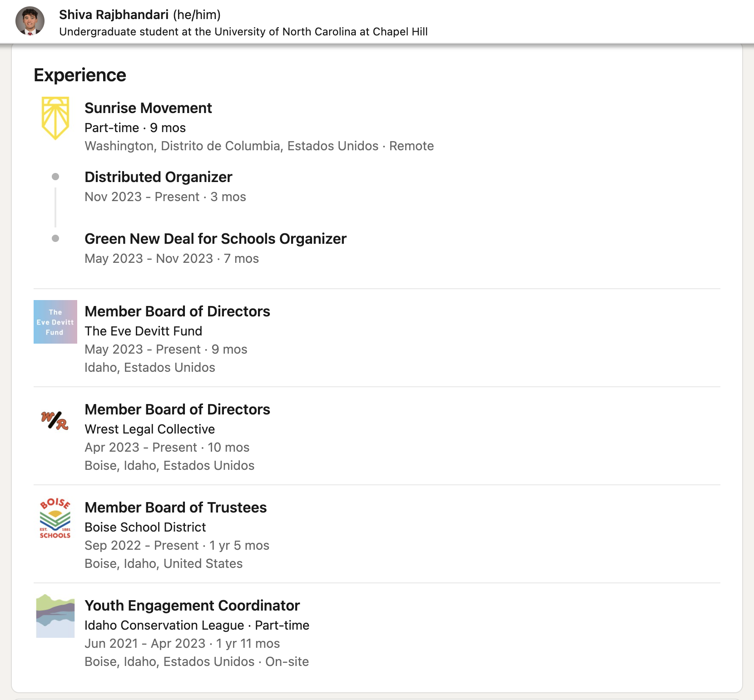Click 'Boise, Idaho, Estados Unidos' under Wrest Legal Collective
The width and height of the screenshot is (754, 700).
coord(169,465)
